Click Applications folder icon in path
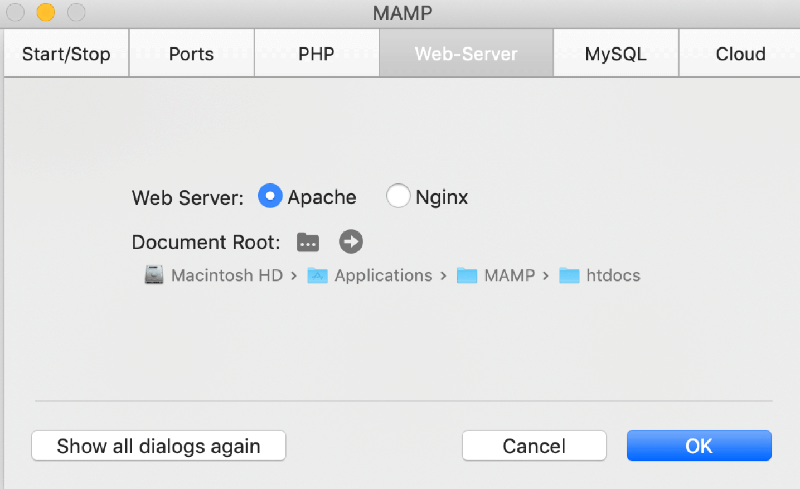The width and height of the screenshot is (800, 489). pyautogui.click(x=317, y=276)
